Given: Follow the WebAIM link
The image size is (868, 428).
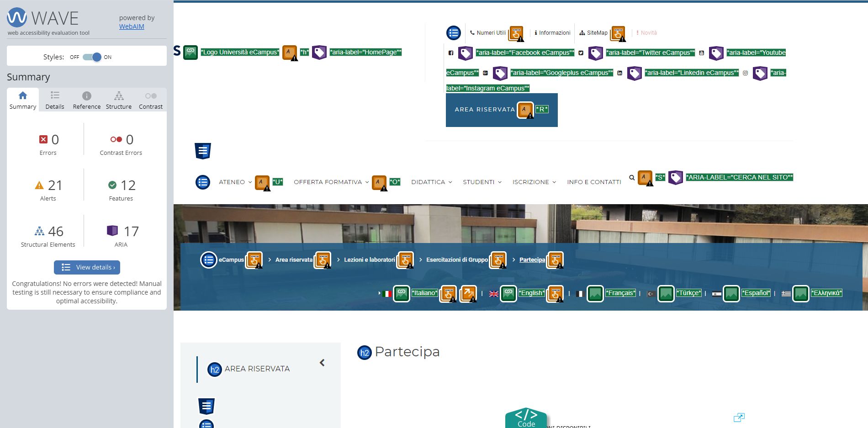Looking at the screenshot, I should pos(132,26).
